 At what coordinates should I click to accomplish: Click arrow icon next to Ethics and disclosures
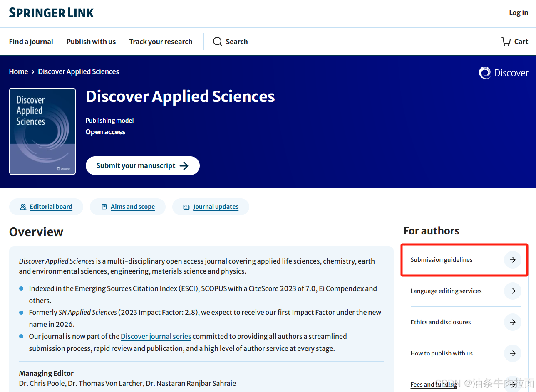coord(513,322)
